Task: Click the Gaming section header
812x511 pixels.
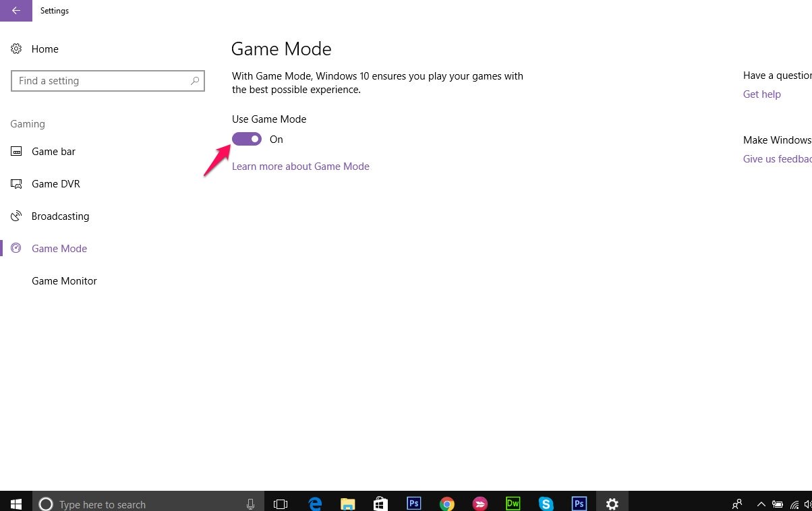Action: [x=28, y=124]
